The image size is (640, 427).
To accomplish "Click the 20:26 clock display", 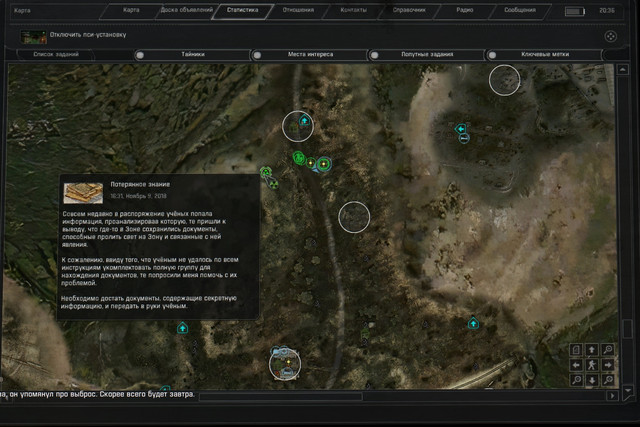I will tap(607, 10).
